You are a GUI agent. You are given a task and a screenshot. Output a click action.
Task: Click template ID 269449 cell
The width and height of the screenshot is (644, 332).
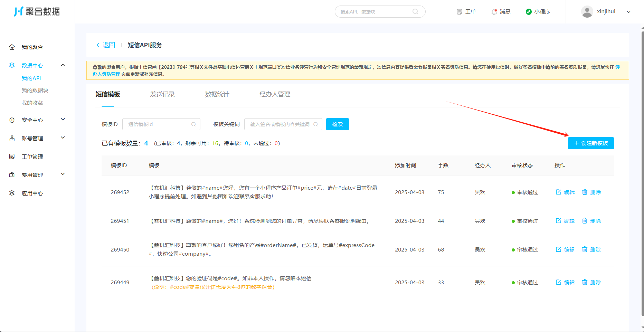coord(120,282)
